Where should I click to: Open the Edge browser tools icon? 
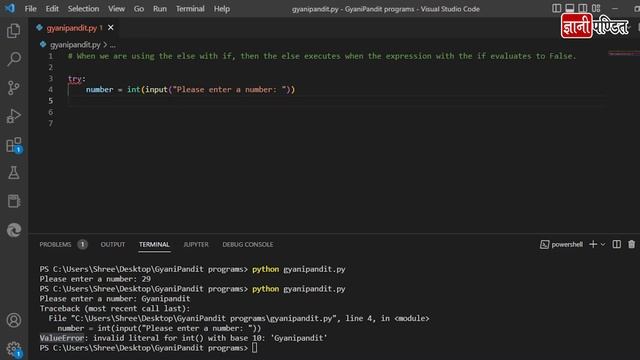(13, 230)
